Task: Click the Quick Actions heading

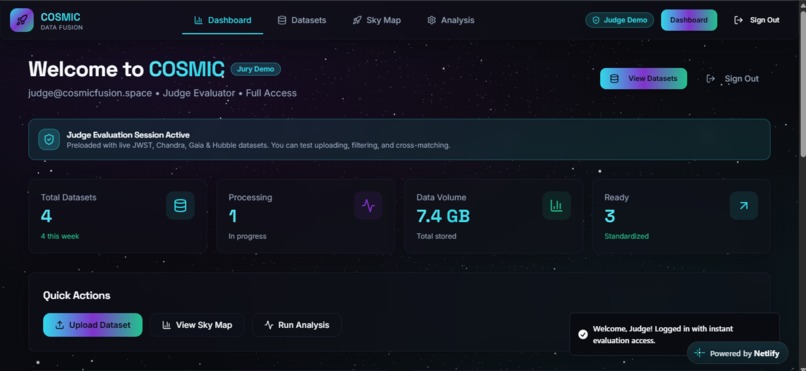Action: tap(77, 295)
